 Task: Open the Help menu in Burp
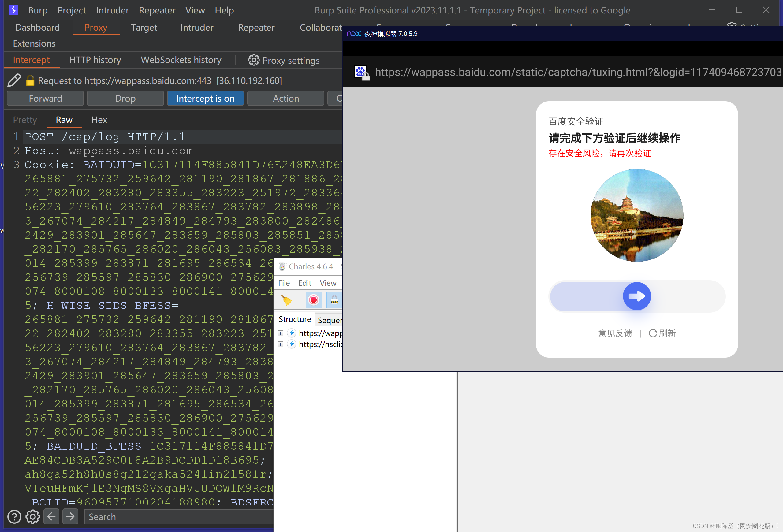click(x=224, y=10)
